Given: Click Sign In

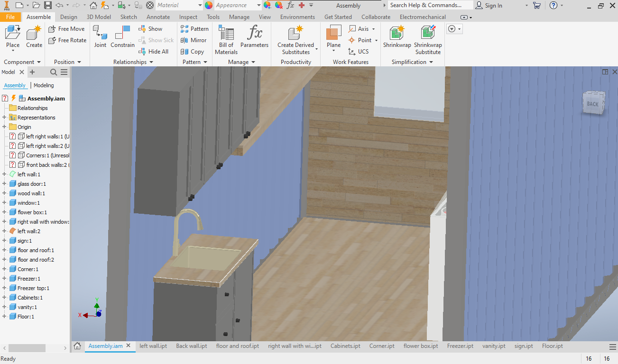Looking at the screenshot, I should click(489, 5).
